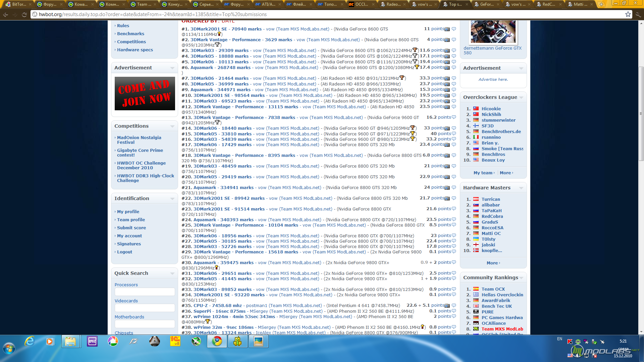The height and width of the screenshot is (362, 644).
Task: Open Kaspersky tray icon
Action: (x=570, y=342)
